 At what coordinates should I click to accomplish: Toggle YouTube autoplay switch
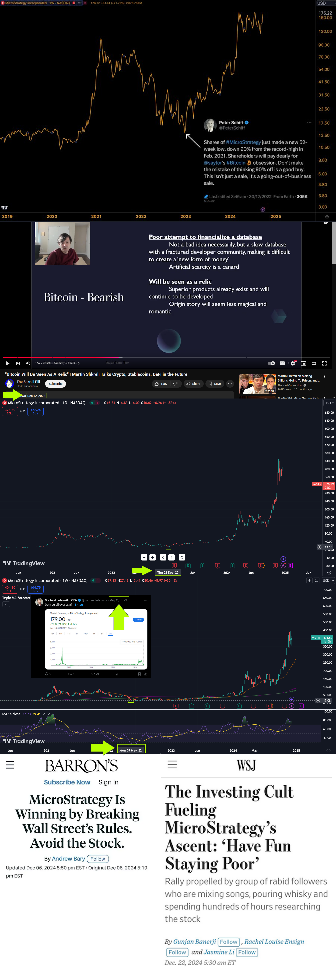(x=271, y=363)
